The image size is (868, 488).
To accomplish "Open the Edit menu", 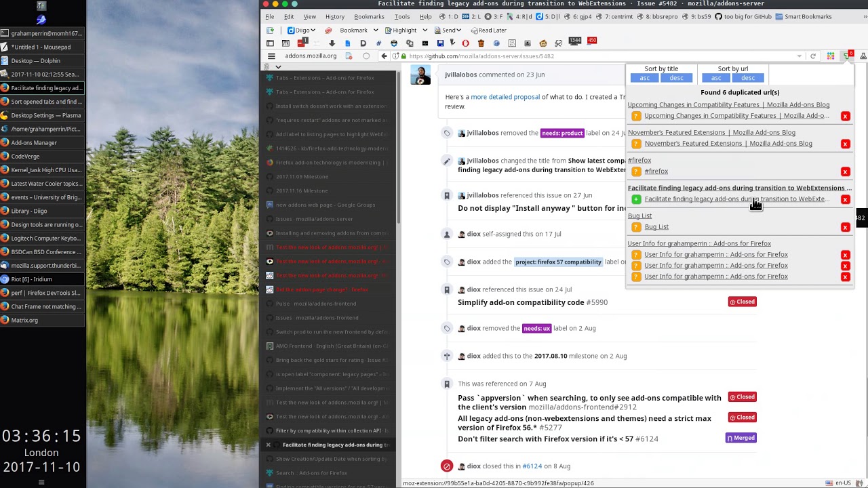I will (x=289, y=16).
